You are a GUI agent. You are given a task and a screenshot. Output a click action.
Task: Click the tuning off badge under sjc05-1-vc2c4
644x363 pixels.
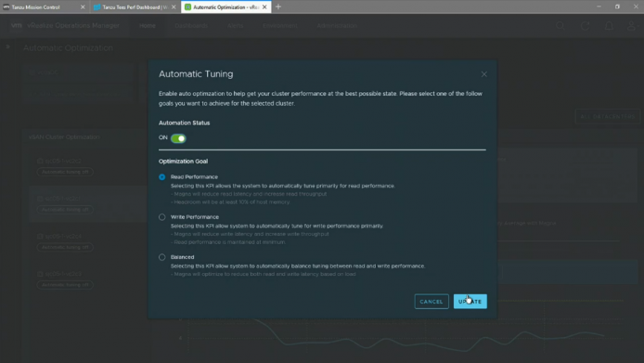pyautogui.click(x=65, y=247)
